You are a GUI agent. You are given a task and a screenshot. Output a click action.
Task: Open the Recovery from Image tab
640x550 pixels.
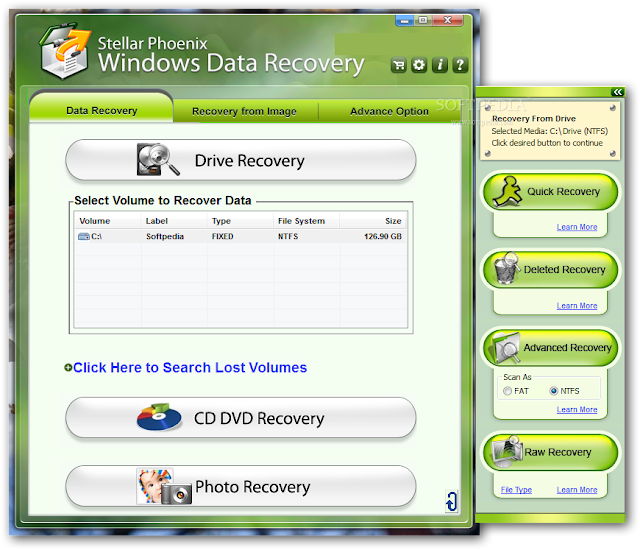click(244, 111)
